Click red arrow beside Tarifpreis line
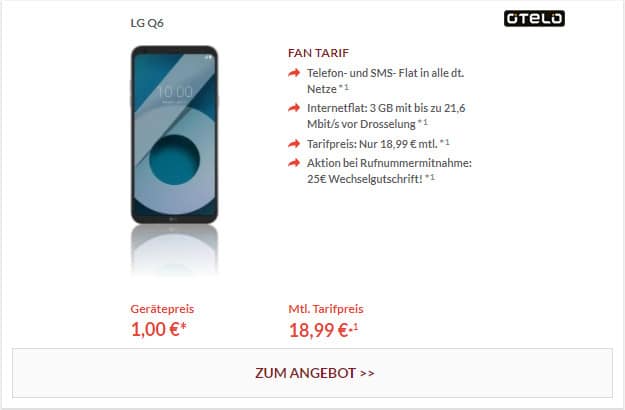Viewport: 625px width, 410px height. pyautogui.click(x=294, y=143)
